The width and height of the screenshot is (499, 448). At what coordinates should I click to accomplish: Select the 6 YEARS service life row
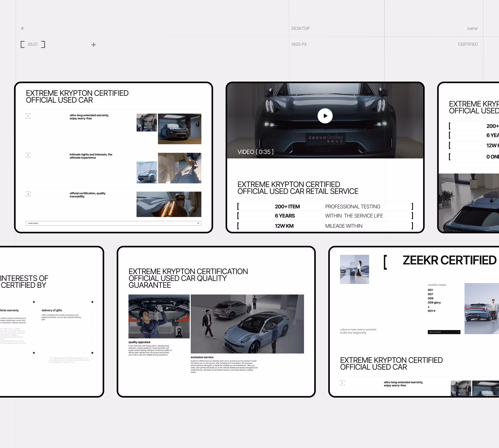[x=325, y=216]
